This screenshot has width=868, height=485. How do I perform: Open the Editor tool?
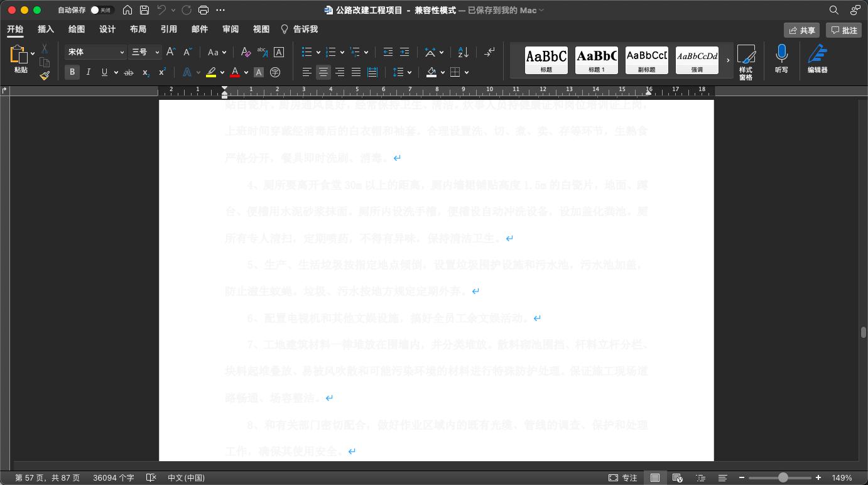(x=817, y=59)
